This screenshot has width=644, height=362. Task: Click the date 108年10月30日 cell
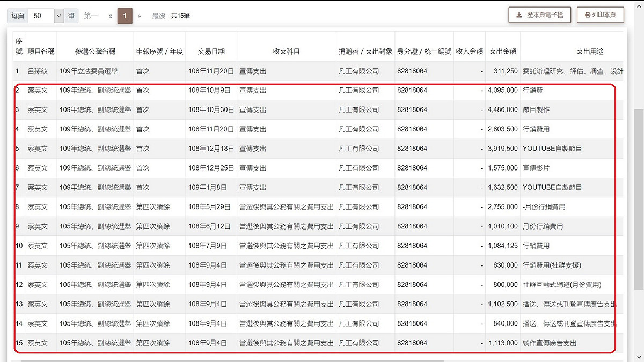(211, 109)
